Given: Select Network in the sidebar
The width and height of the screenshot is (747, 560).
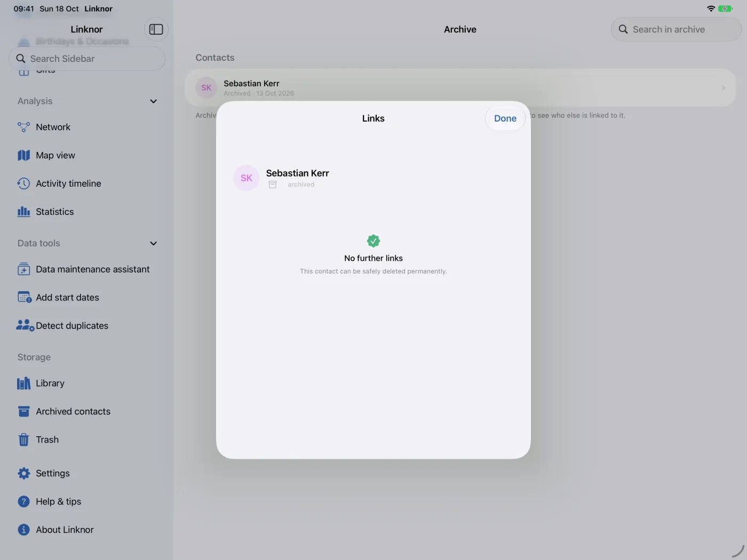Looking at the screenshot, I should [x=87, y=127].
